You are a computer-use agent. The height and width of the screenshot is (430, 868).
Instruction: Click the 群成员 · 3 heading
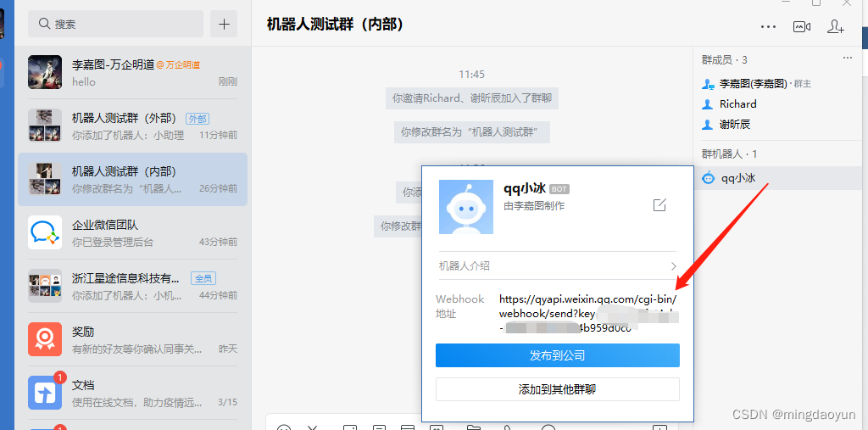[725, 60]
